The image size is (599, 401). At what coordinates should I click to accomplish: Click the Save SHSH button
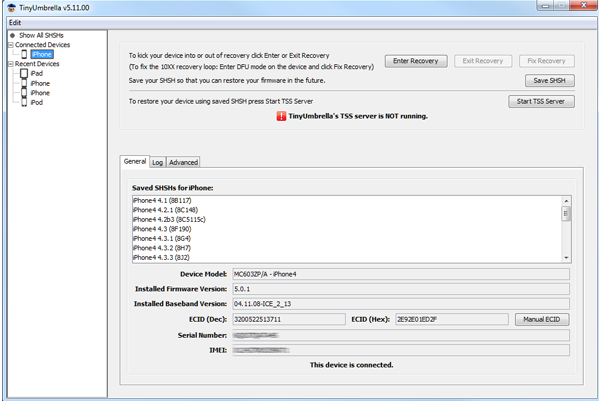pyautogui.click(x=549, y=81)
